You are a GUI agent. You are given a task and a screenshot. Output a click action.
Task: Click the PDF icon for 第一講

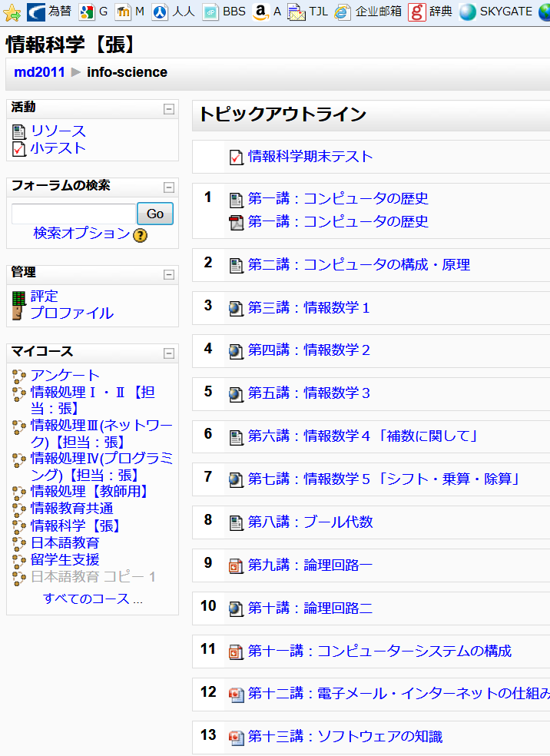point(236,222)
